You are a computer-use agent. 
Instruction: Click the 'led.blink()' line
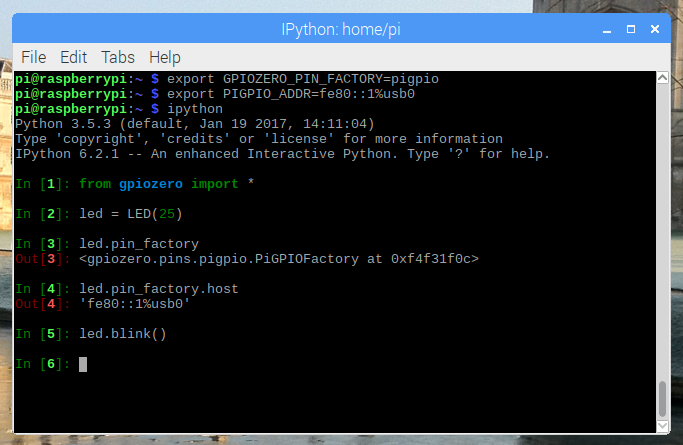coord(123,334)
